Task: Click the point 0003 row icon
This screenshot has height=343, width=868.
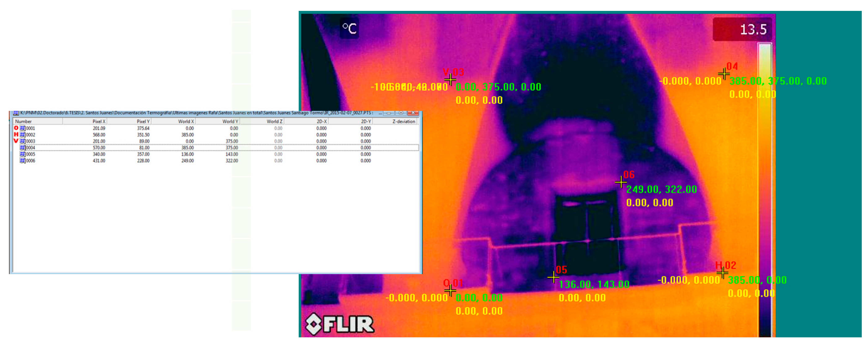Action: pos(23,141)
